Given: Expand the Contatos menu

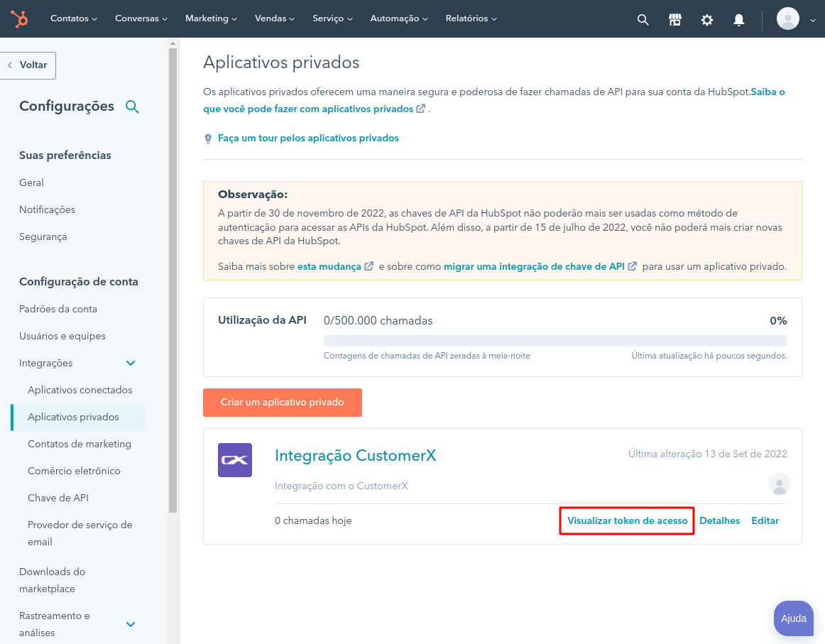Looking at the screenshot, I should coord(74,18).
